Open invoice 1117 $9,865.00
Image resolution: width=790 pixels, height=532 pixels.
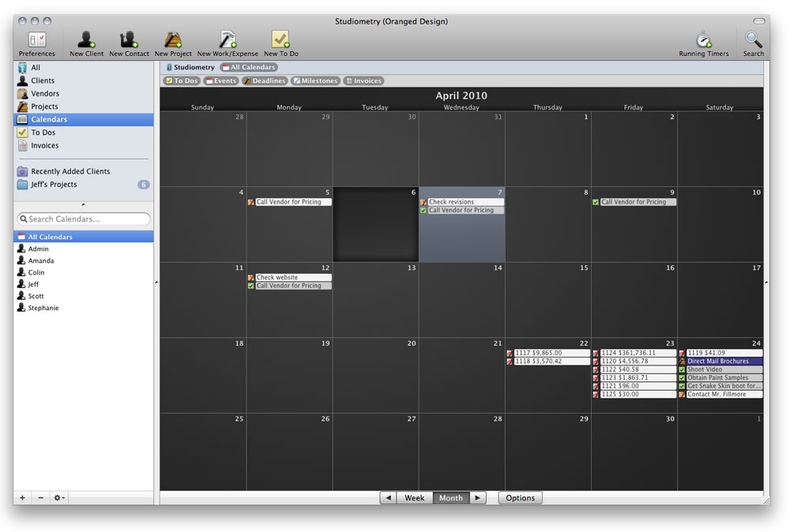pyautogui.click(x=551, y=353)
